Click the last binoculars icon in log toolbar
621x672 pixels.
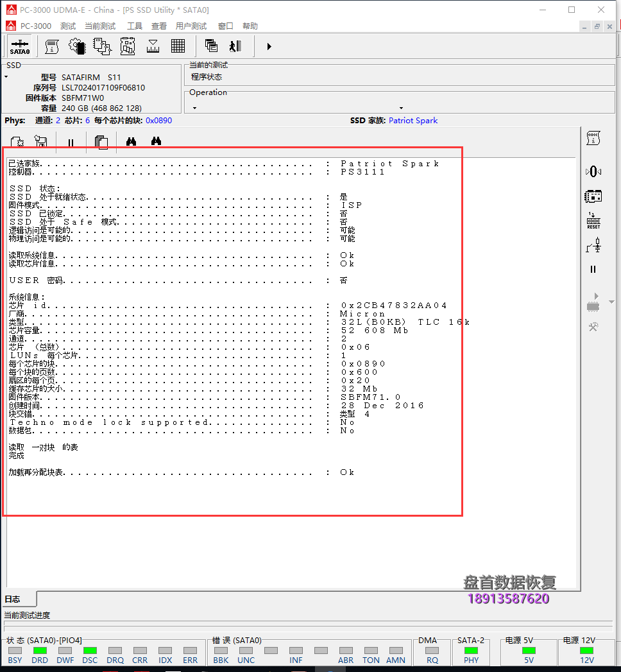(156, 141)
